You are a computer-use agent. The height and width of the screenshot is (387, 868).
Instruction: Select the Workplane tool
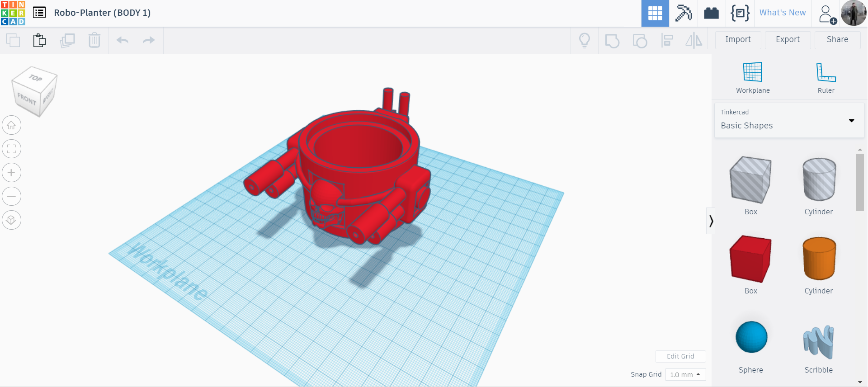(753, 77)
